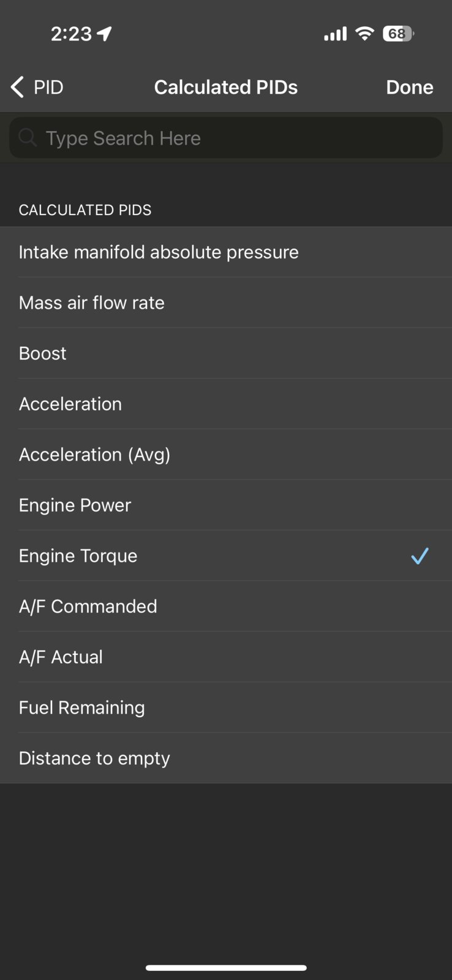Choose the Boost calculated PID

(x=226, y=353)
